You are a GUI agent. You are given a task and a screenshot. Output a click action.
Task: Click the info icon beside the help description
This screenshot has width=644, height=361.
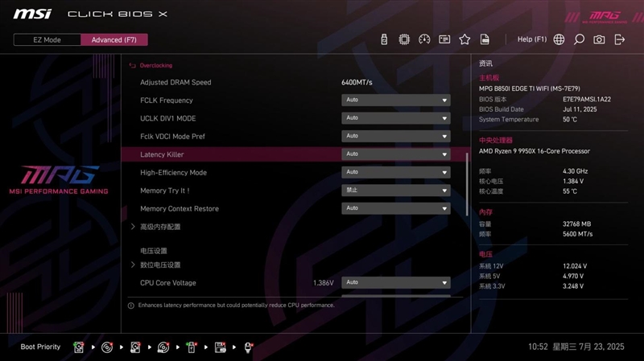pos(131,306)
